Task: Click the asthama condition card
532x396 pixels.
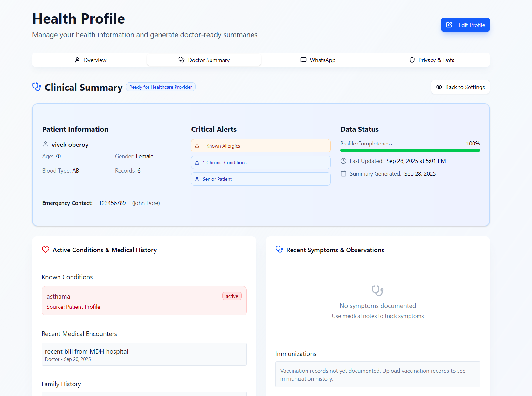Action: point(144,301)
